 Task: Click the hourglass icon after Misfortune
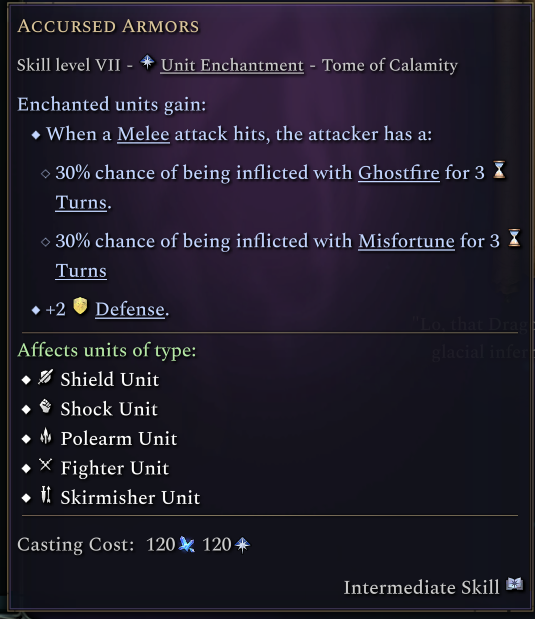[514, 238]
